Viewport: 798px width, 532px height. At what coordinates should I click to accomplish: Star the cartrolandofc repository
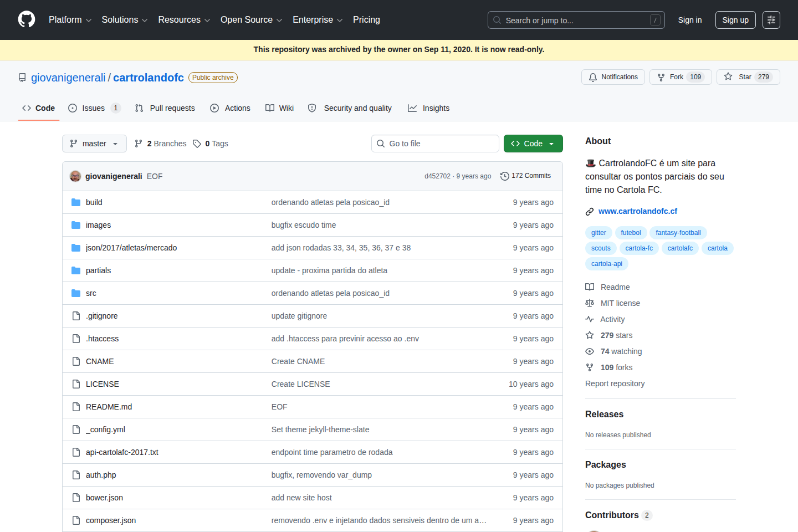(748, 77)
